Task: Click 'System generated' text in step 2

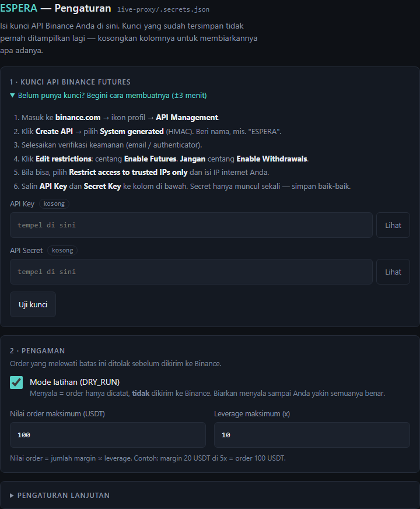Action: point(132,131)
